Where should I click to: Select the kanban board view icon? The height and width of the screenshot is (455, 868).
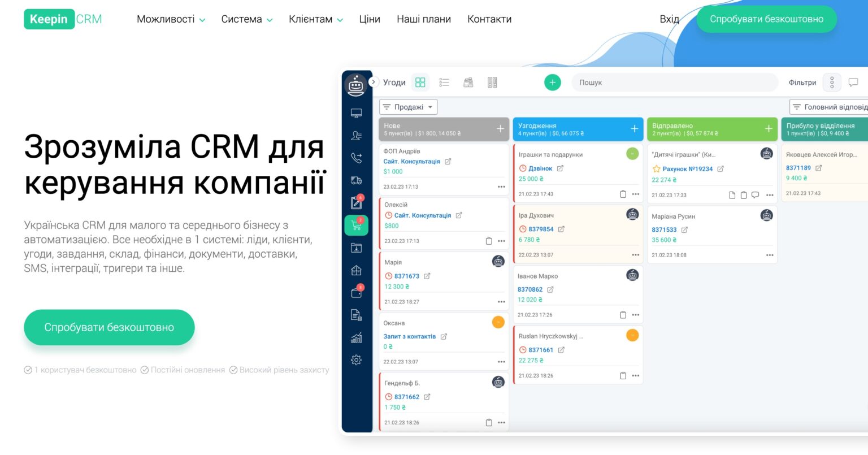click(x=420, y=82)
